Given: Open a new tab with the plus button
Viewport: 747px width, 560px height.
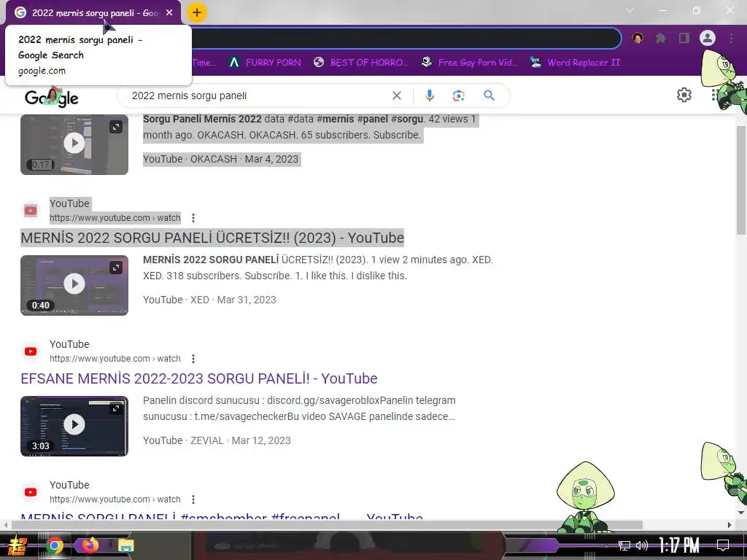Looking at the screenshot, I should (x=197, y=13).
